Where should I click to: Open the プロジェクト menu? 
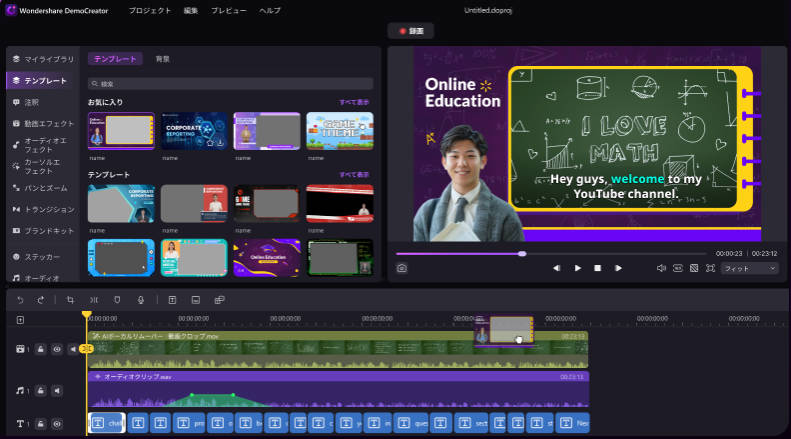click(x=150, y=11)
